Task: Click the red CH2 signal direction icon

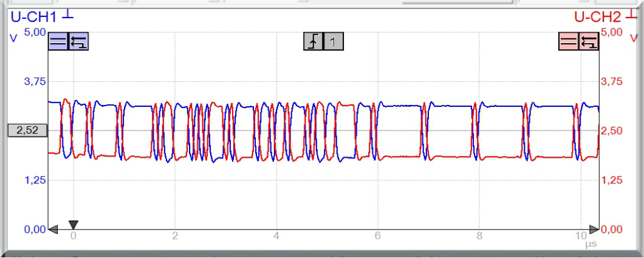Action: pos(589,41)
